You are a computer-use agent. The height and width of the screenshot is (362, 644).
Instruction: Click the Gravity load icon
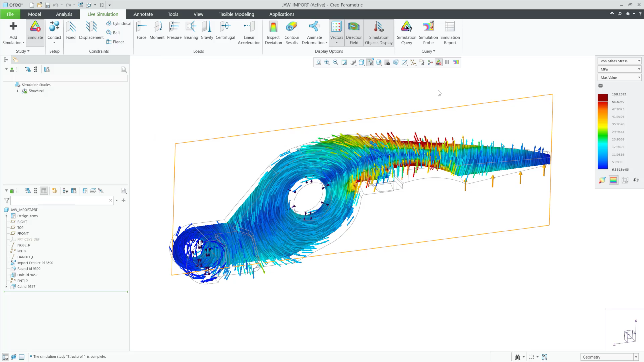[207, 31]
